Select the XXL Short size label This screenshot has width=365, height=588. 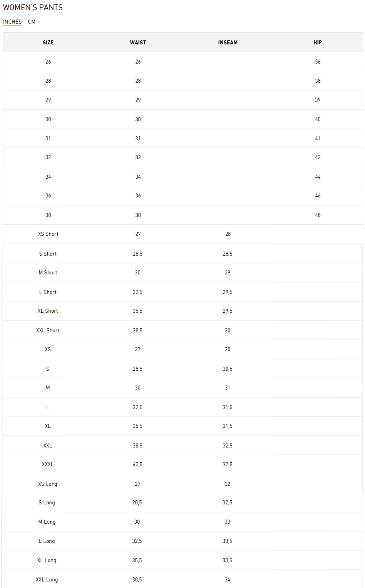(x=48, y=330)
